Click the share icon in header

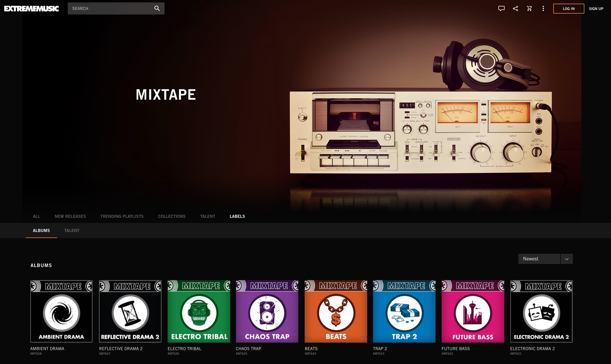(515, 9)
